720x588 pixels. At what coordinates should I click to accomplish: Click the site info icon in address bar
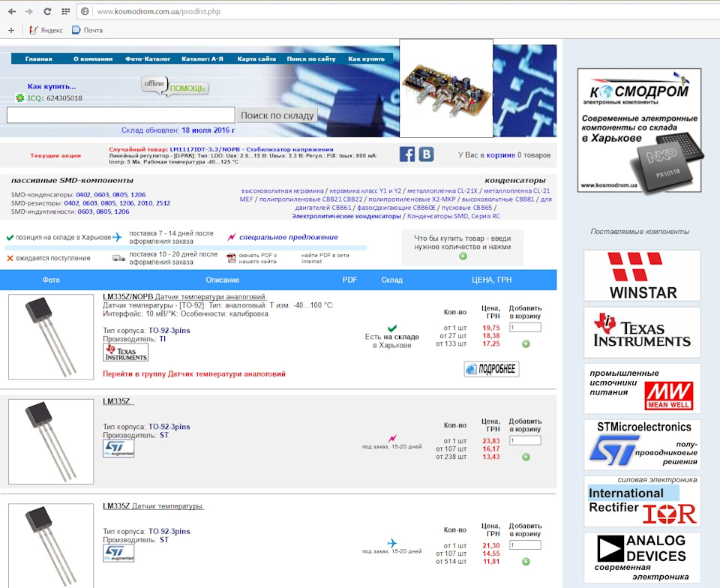point(85,11)
